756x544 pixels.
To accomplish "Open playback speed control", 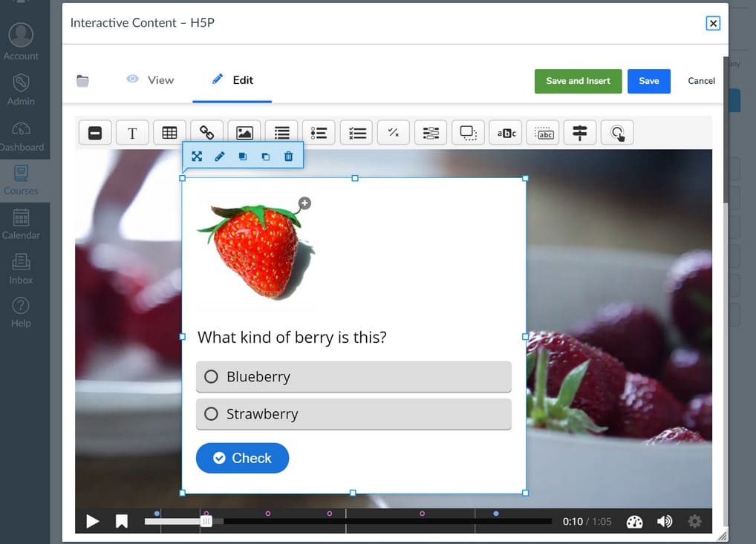I will pos(634,522).
